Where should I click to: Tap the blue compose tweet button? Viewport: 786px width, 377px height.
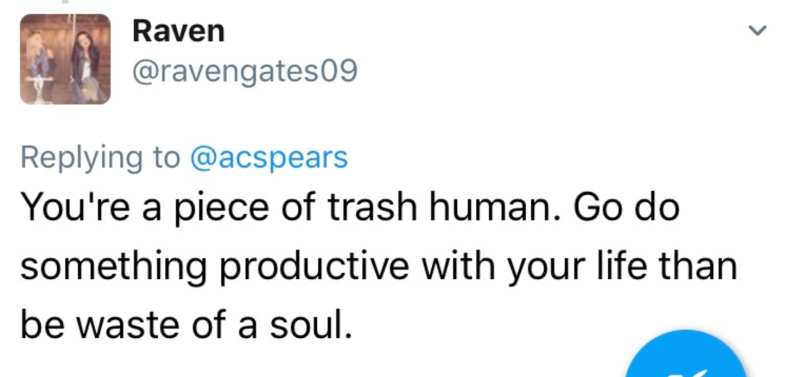[686, 354]
